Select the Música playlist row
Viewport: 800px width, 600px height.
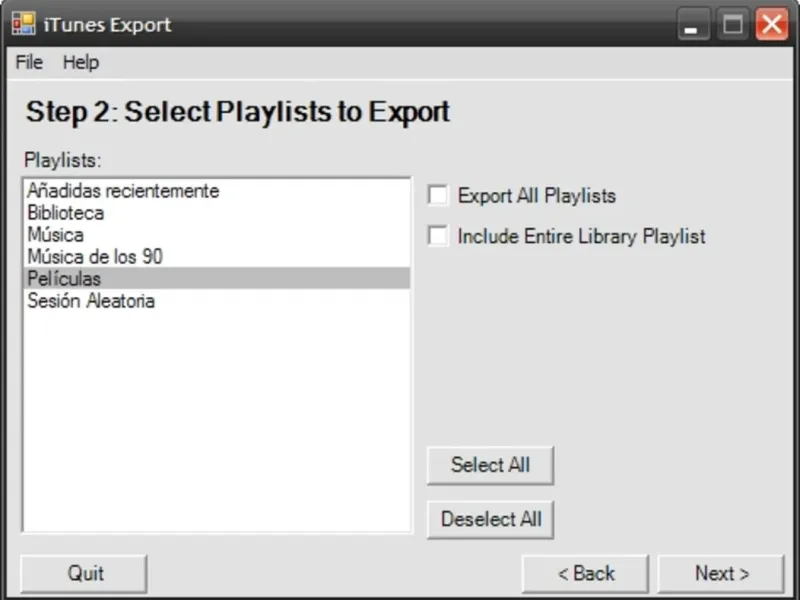tap(217, 235)
